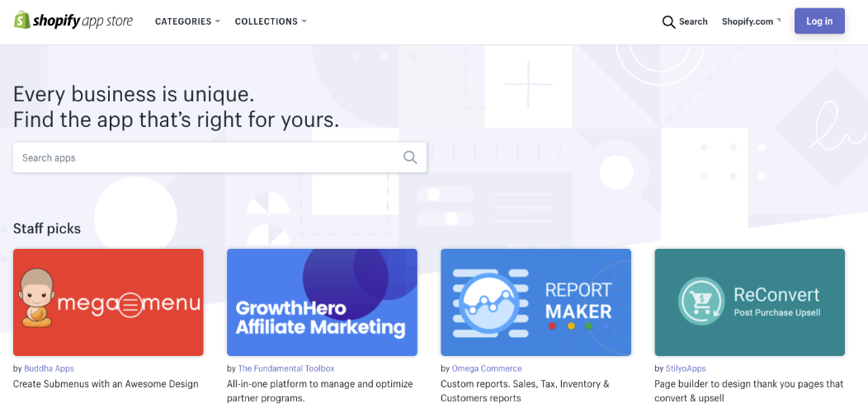Viewport: 868px width, 417px height.
Task: Click the shopping cart icon on the ReConvert card
Action: [701, 301]
